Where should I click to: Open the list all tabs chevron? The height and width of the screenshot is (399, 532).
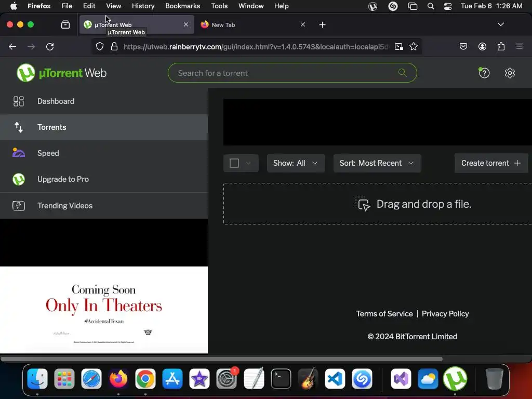pyautogui.click(x=500, y=24)
